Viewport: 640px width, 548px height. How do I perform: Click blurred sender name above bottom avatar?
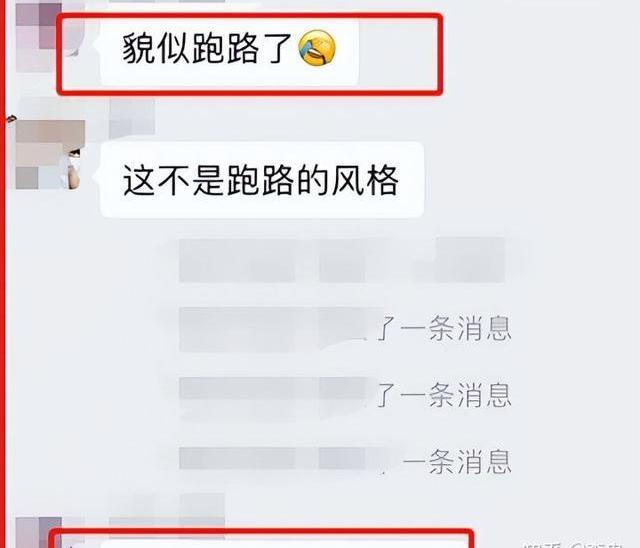coord(167,510)
